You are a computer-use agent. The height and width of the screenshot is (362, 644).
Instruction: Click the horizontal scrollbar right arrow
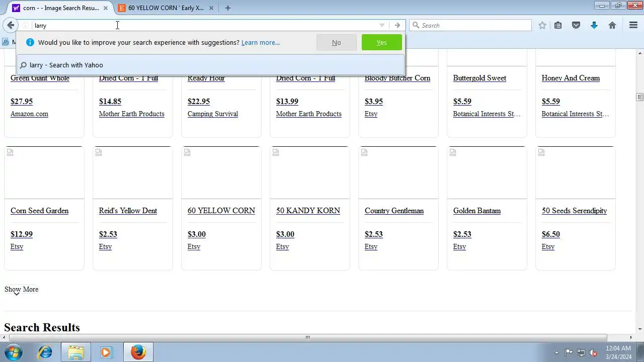pyautogui.click(x=631, y=337)
